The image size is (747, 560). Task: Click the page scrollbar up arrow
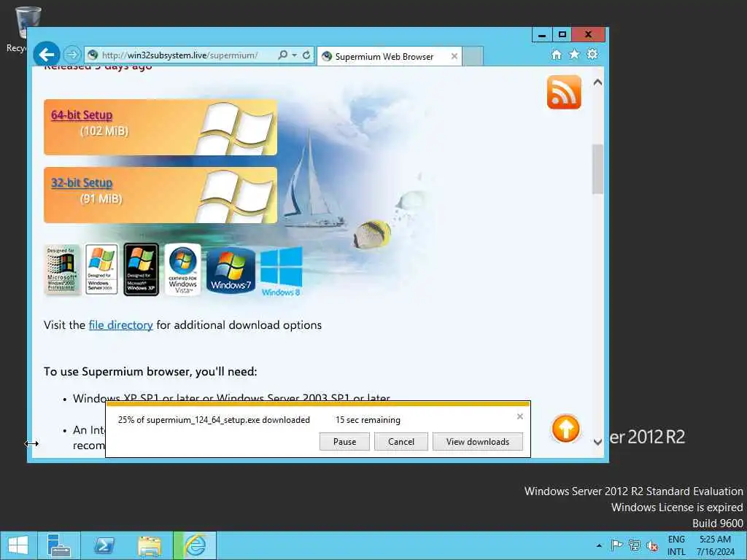coord(597,82)
